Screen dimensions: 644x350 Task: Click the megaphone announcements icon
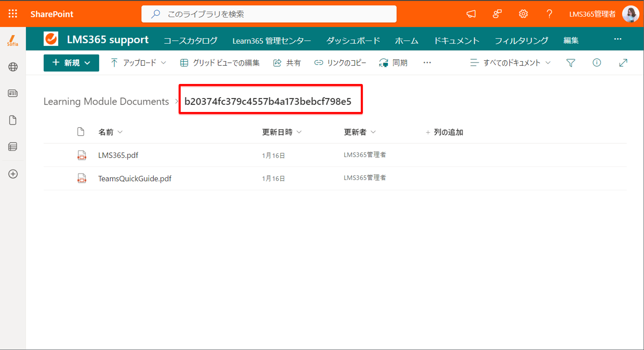point(471,14)
